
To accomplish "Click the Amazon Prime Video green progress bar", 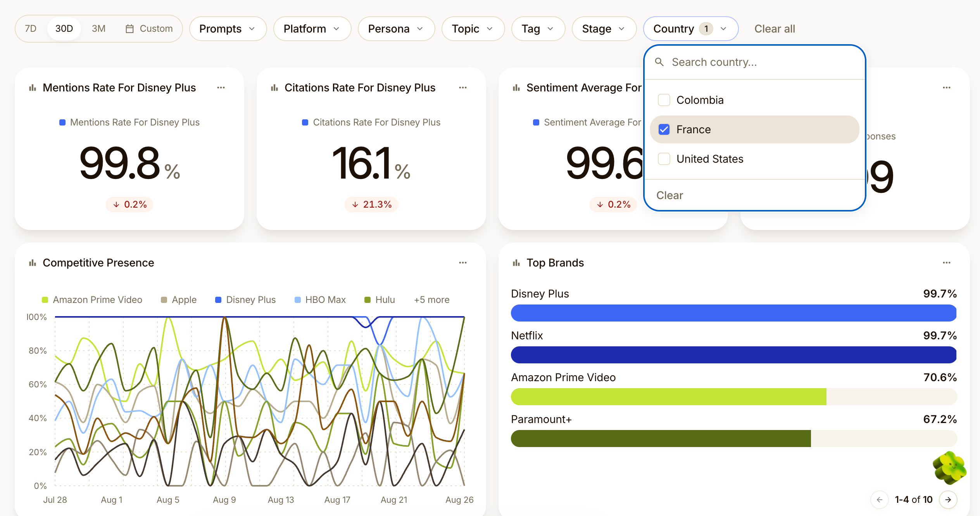I will point(669,397).
